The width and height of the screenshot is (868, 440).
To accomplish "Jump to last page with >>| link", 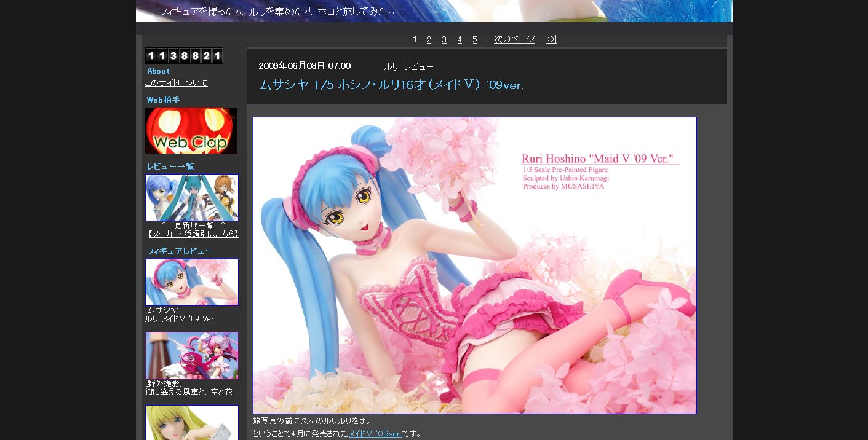I will tap(551, 39).
